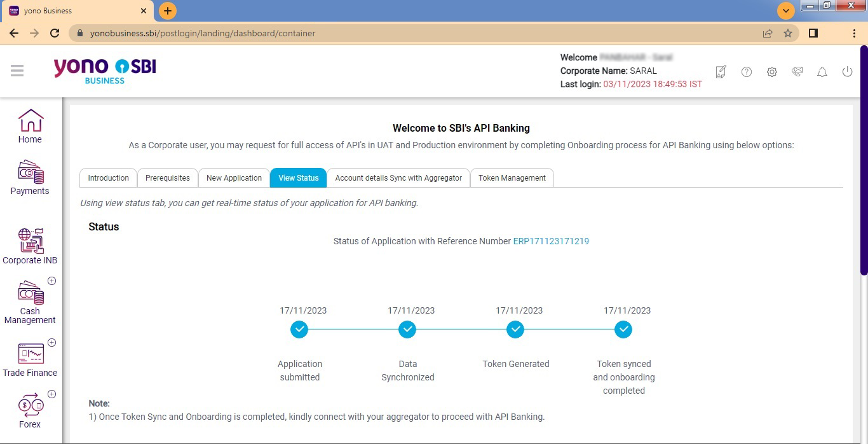Toggle the browser side panel

click(x=813, y=33)
